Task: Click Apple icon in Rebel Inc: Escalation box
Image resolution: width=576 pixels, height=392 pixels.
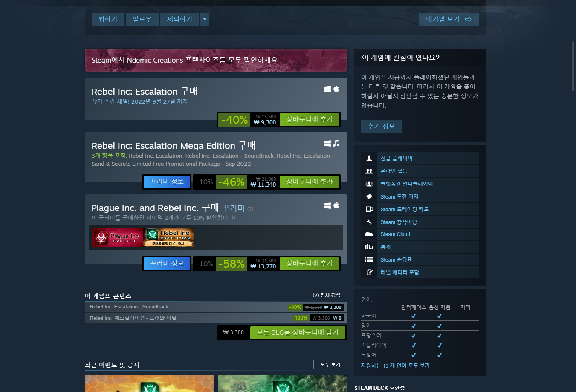Action: (336, 89)
